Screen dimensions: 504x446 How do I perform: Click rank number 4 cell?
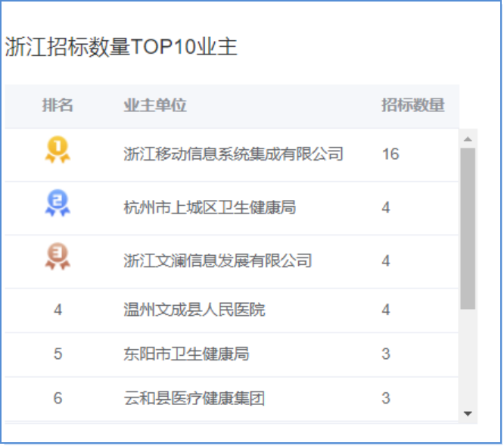(x=58, y=310)
